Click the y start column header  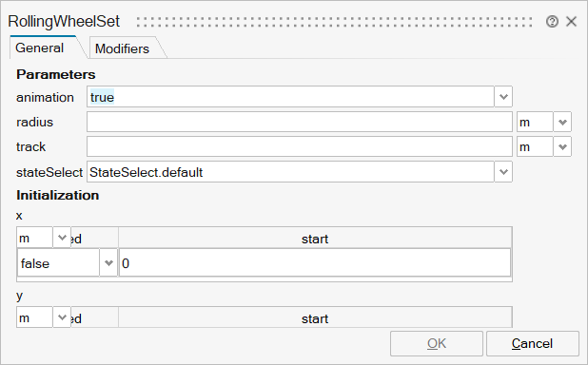tap(315, 318)
